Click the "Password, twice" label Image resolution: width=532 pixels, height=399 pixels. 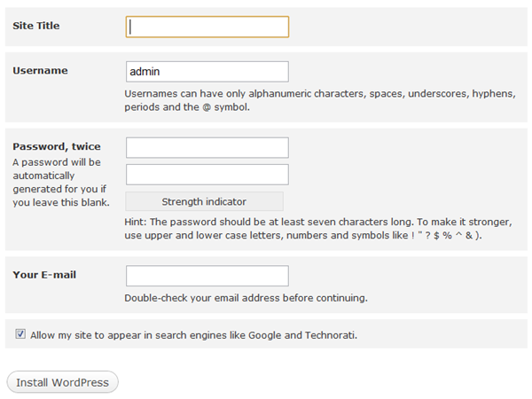tap(57, 146)
